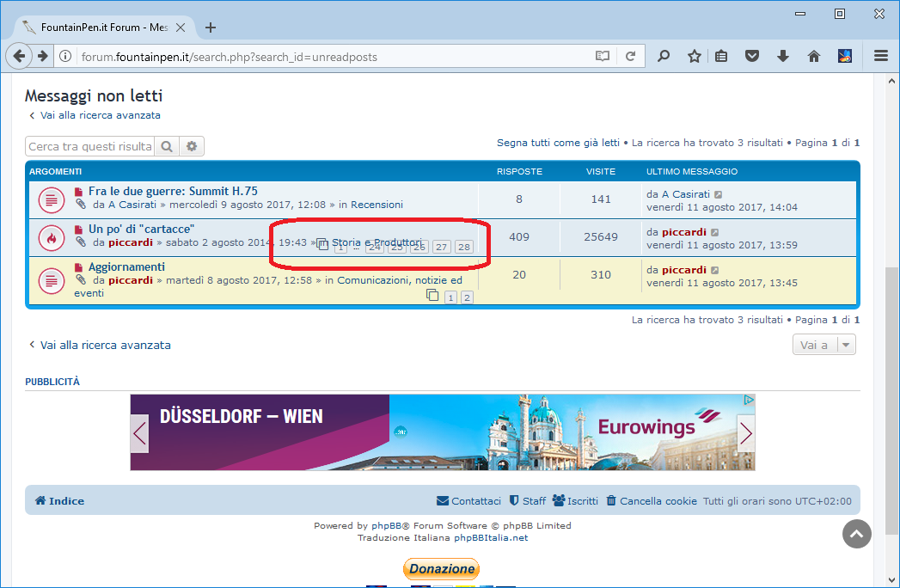Click the browser Home icon
Viewport: 900px width, 588px height.
click(813, 57)
